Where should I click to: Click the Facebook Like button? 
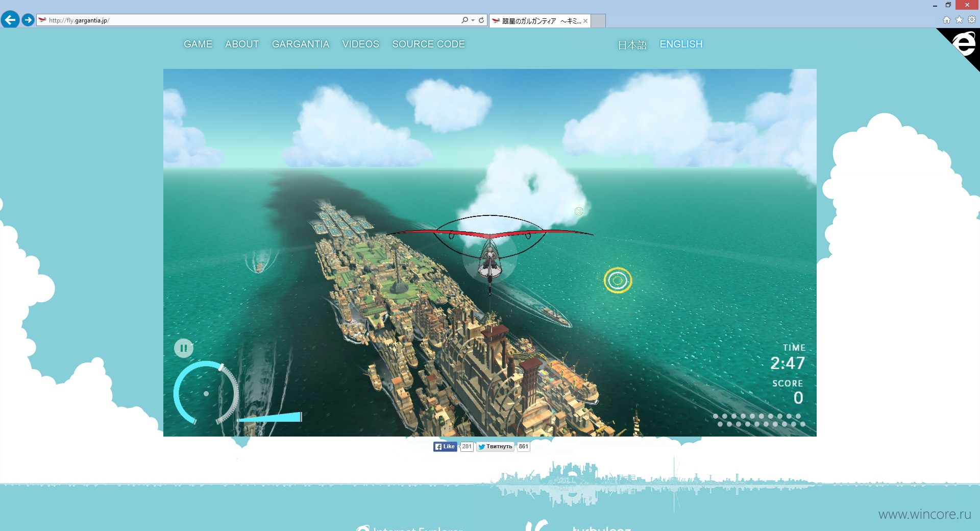click(x=445, y=447)
